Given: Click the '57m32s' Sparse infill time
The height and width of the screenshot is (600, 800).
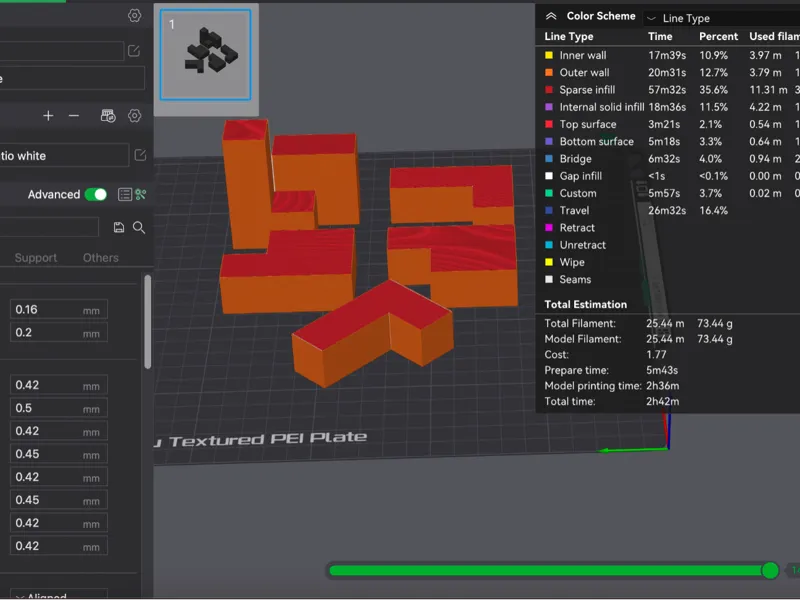Looking at the screenshot, I should [x=667, y=90].
